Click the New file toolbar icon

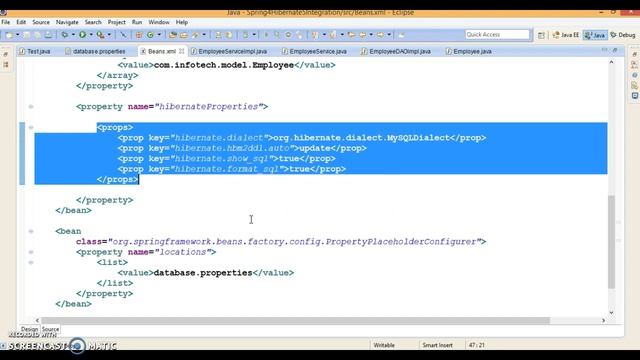[x=9, y=35]
